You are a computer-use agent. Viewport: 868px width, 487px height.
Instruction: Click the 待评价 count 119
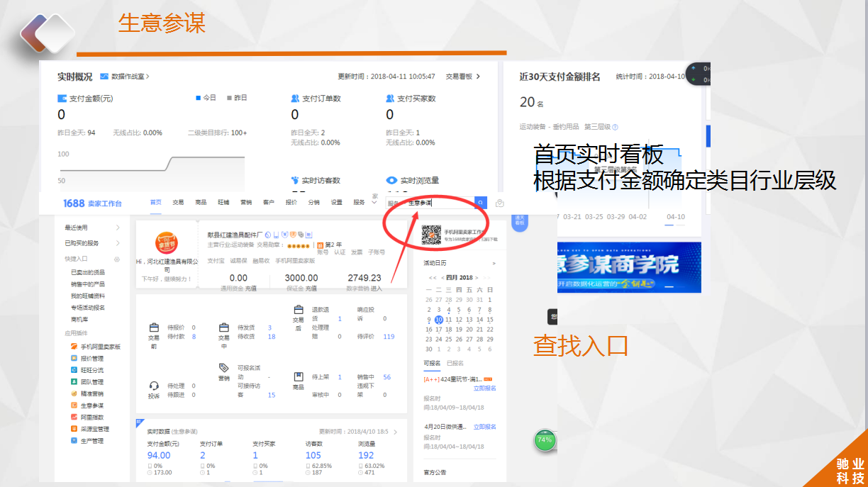pyautogui.click(x=389, y=337)
